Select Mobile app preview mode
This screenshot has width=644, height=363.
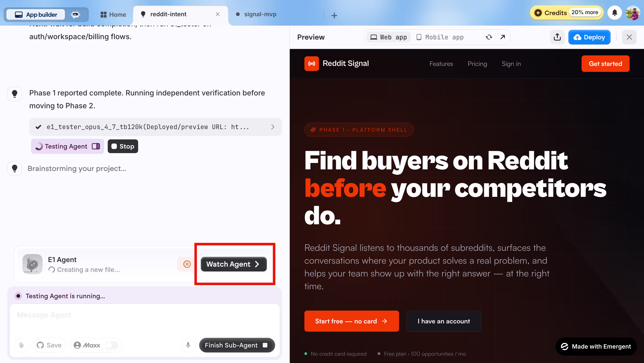(x=440, y=37)
